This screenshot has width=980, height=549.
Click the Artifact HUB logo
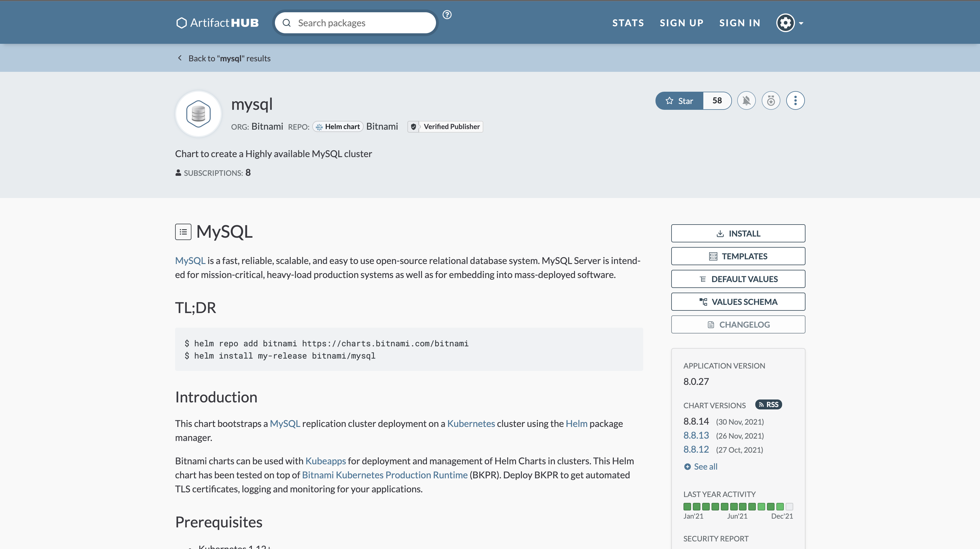pos(217,23)
